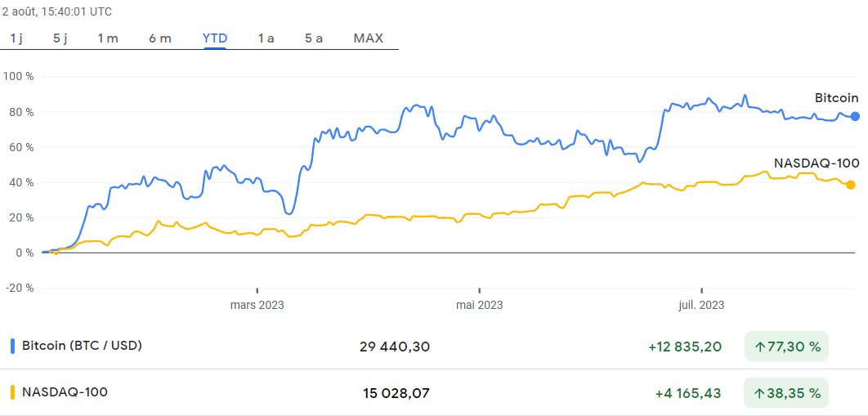Click the Bitcoin 77,30 % gain badge
This screenshot has width=868, height=416.
[x=786, y=347]
